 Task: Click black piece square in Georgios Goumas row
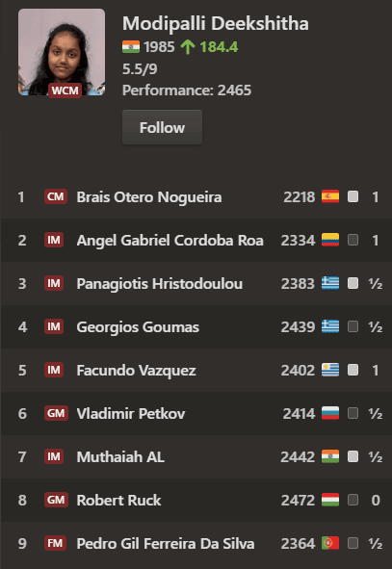point(353,326)
